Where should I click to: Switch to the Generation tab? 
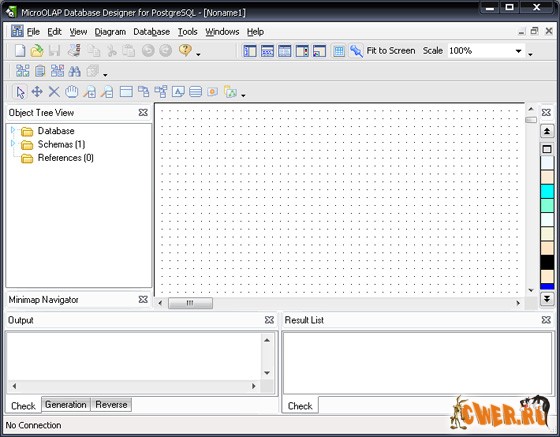coord(66,405)
